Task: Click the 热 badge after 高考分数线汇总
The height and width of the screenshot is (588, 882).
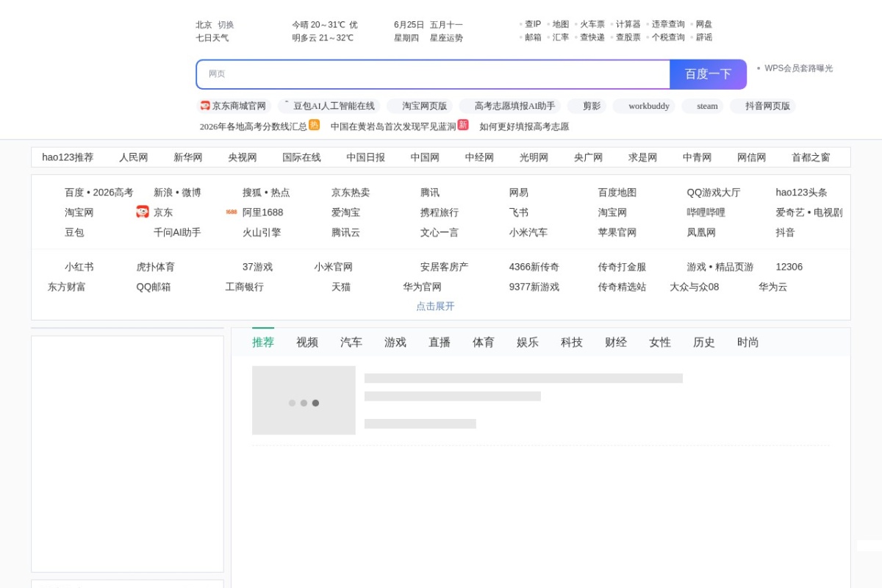Action: 315,125
